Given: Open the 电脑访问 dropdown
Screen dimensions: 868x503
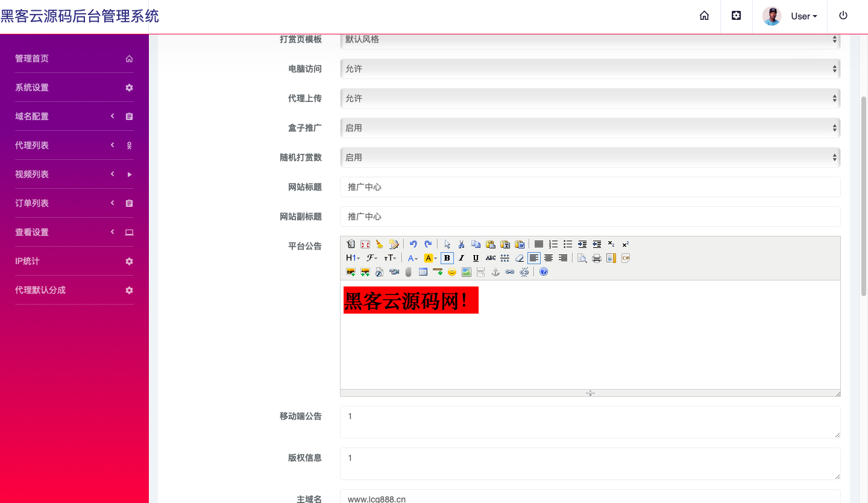Looking at the screenshot, I should click(590, 69).
